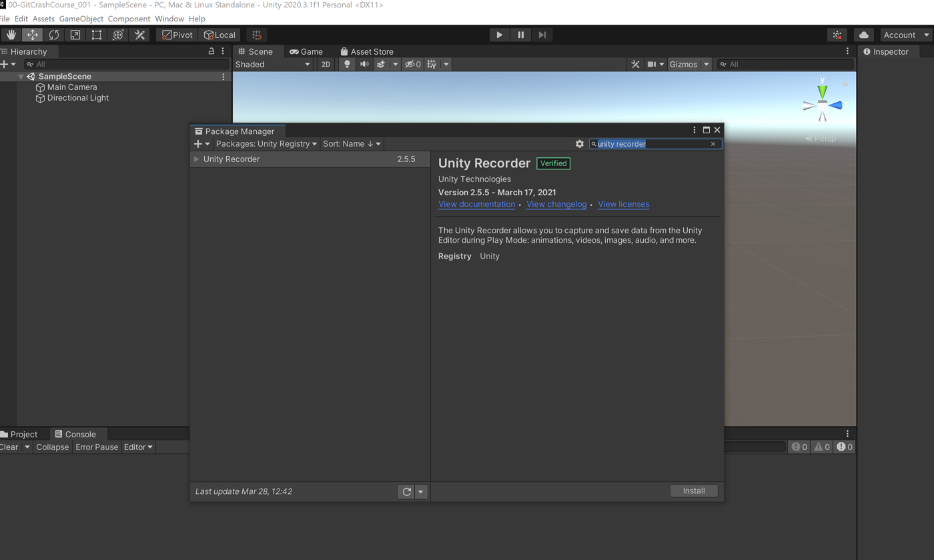
Task: Open SampleScene options kebab menu
Action: coord(223,77)
